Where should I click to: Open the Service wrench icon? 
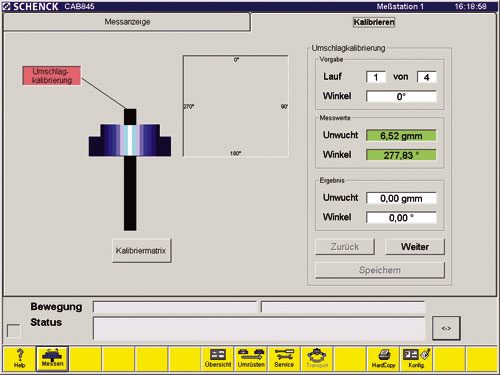coord(284,359)
